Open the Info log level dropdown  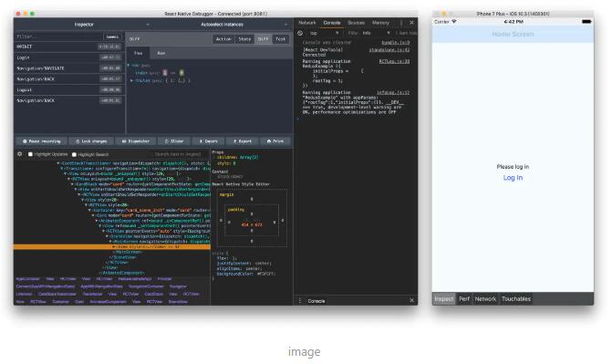377,33
